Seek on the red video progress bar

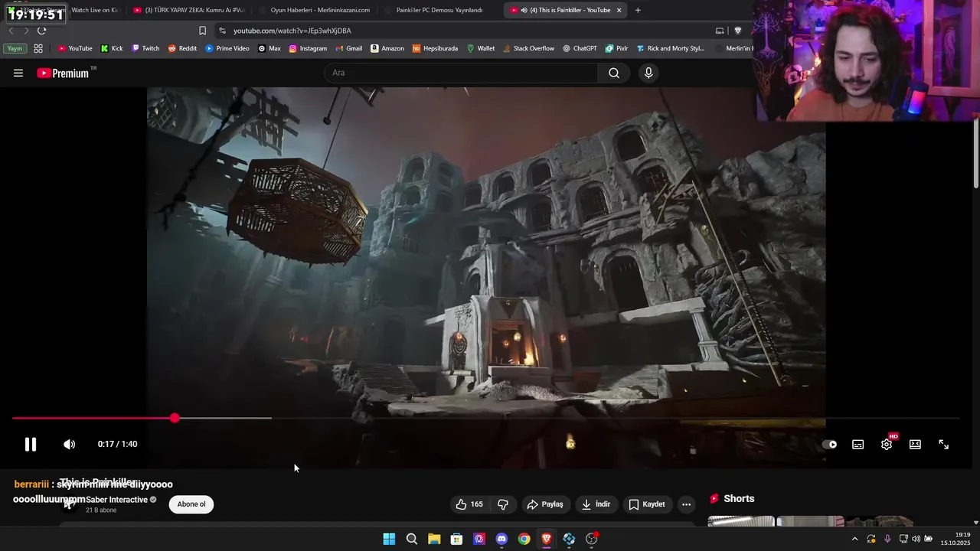click(x=485, y=418)
